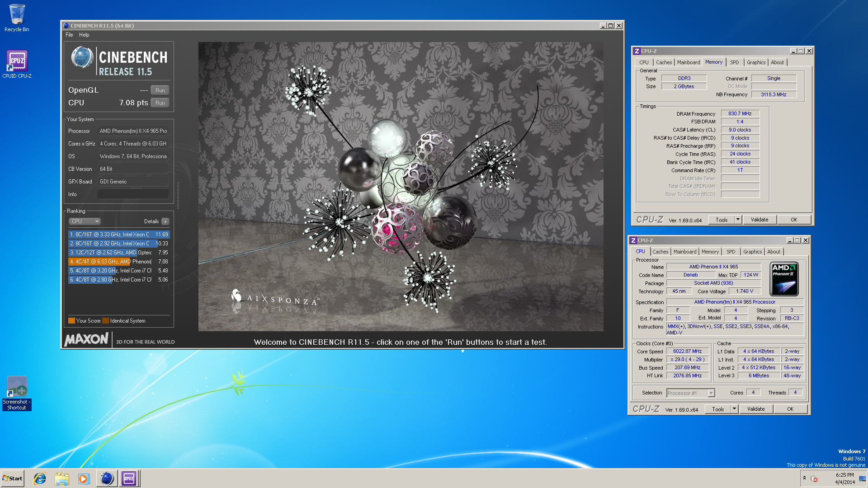This screenshot has width=868, height=488.
Task: Click the Your Score orange swatch
Action: (71, 321)
